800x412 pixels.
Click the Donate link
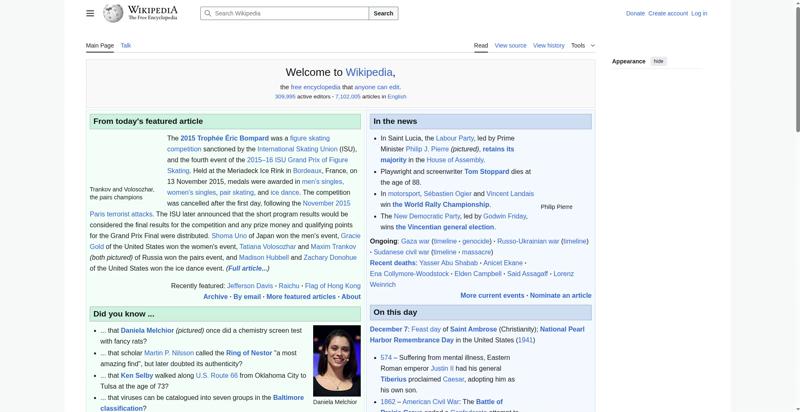click(x=635, y=13)
